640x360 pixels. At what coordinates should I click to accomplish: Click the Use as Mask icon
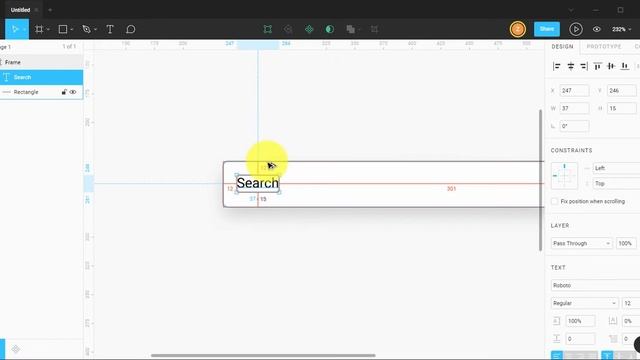point(330,29)
